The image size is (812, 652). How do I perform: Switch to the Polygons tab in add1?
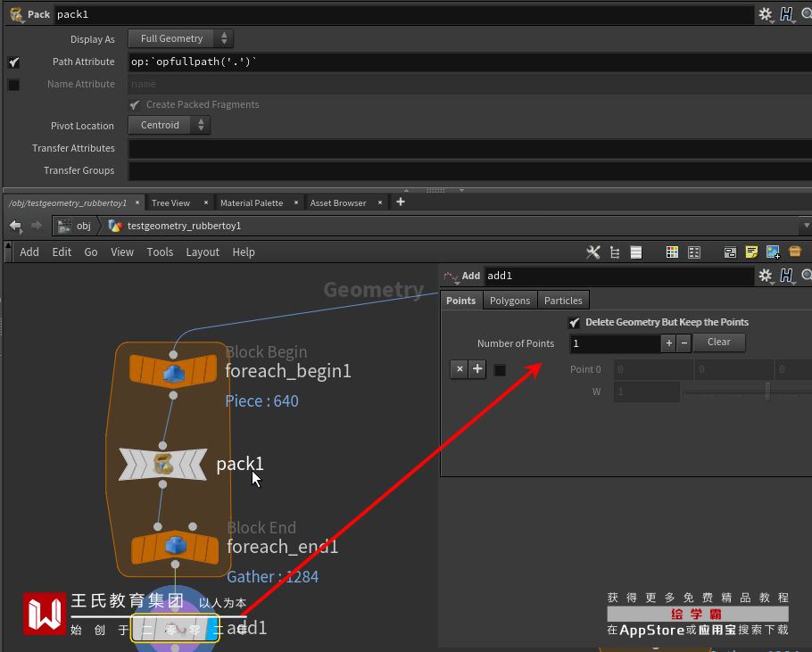[x=510, y=301]
